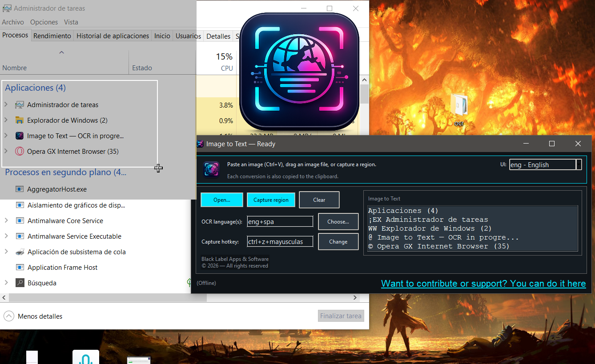Switch to the Rendimiento tab
The width and height of the screenshot is (595, 364).
(52, 36)
